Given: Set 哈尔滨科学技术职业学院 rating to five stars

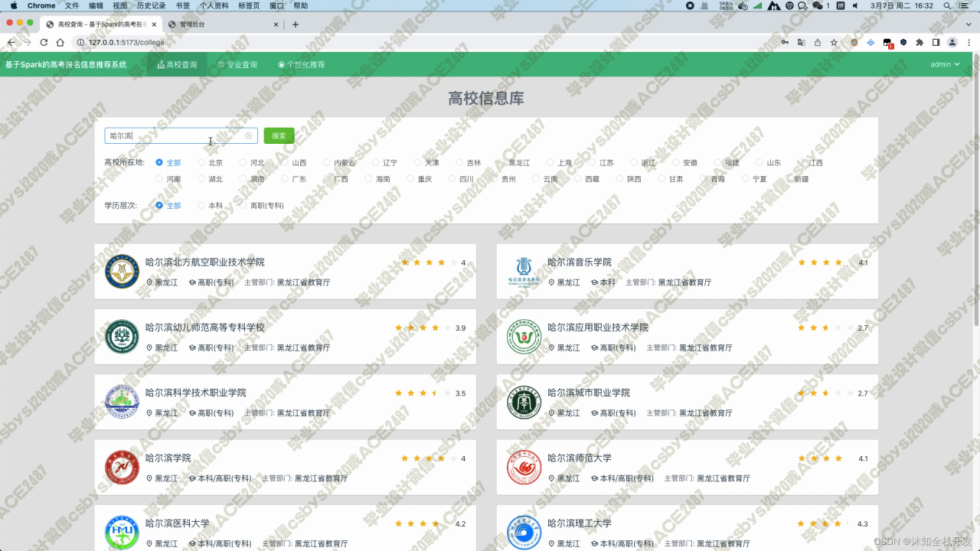Looking at the screenshot, I should (x=446, y=393).
